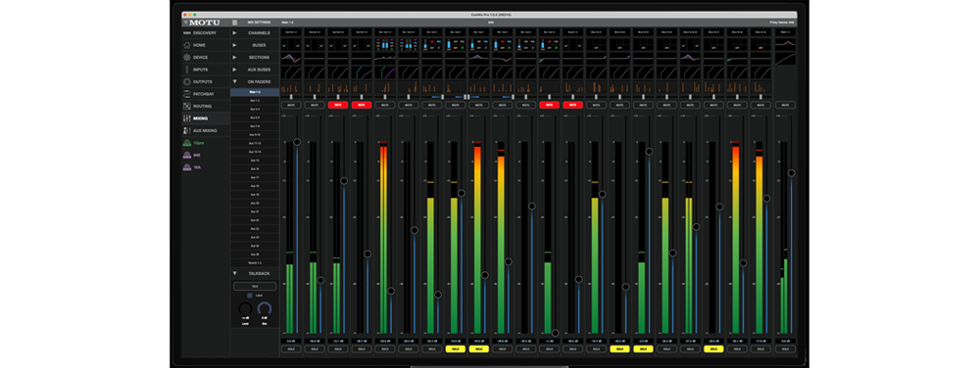Select Aux 16 in On Faders list
The image size is (980, 368).
[255, 169]
